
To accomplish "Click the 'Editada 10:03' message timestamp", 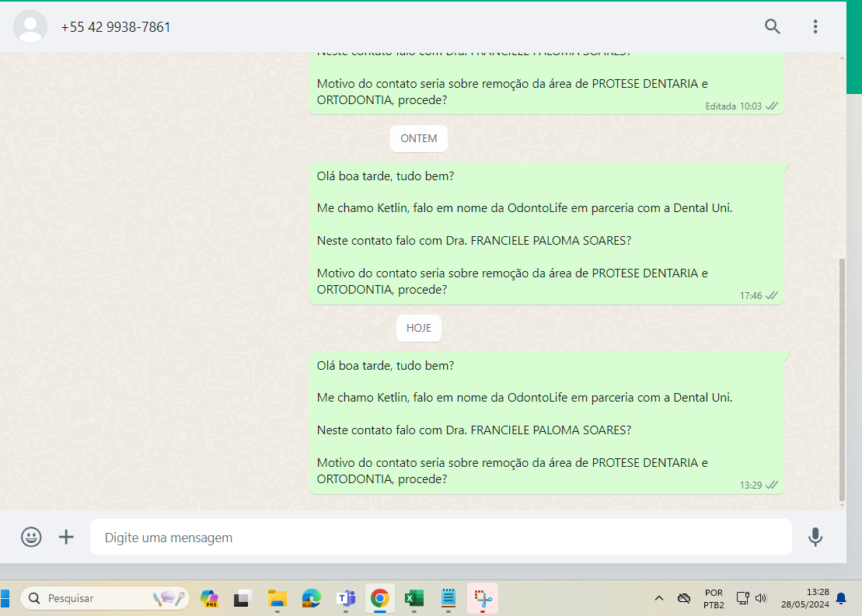I will (733, 106).
